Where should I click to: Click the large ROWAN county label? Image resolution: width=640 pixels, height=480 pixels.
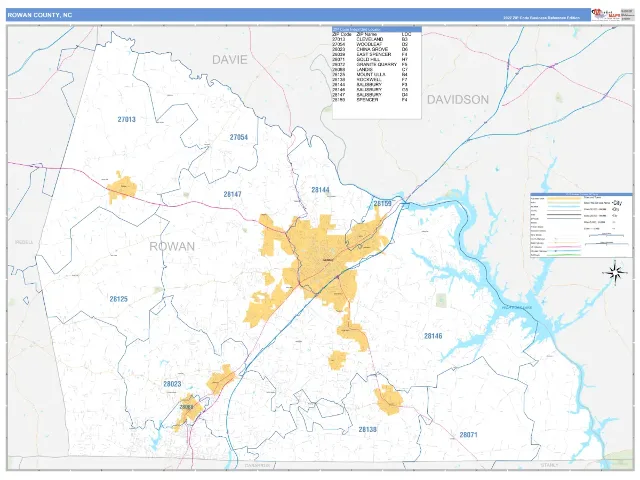pos(172,247)
